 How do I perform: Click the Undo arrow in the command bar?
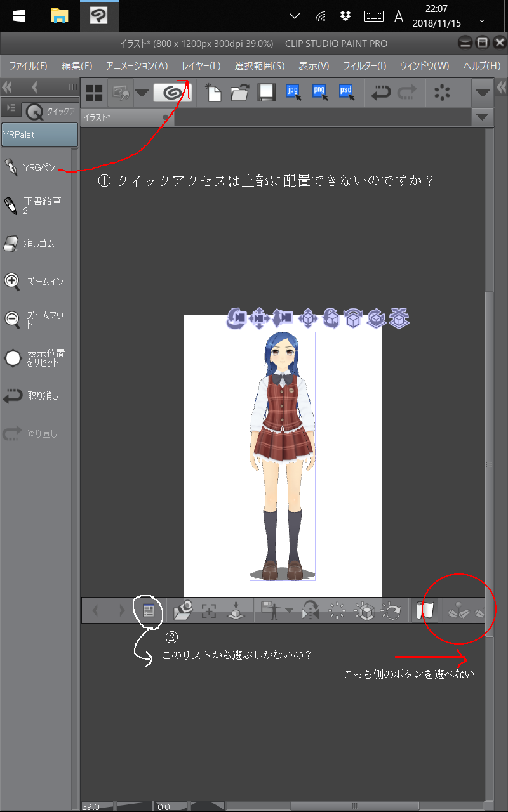(380, 93)
